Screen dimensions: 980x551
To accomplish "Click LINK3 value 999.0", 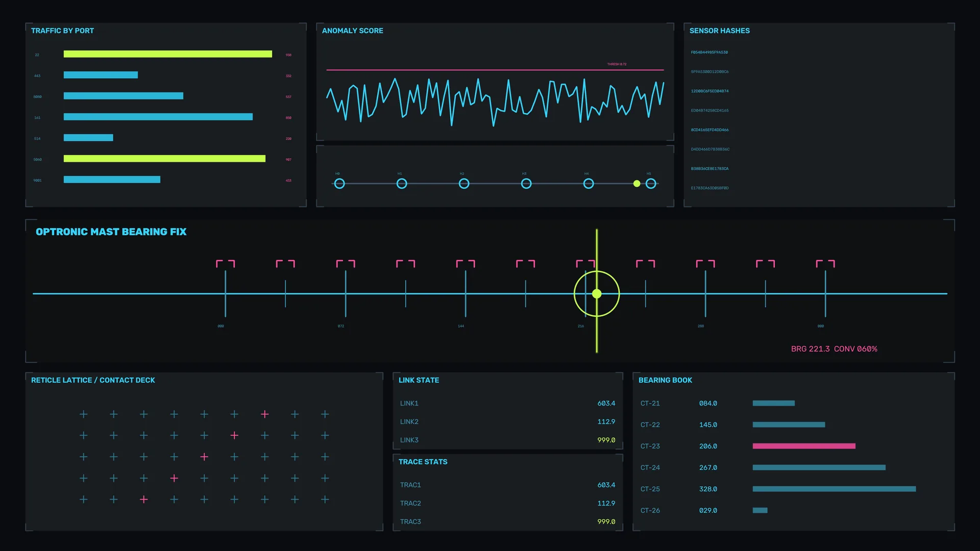I will [x=606, y=440].
